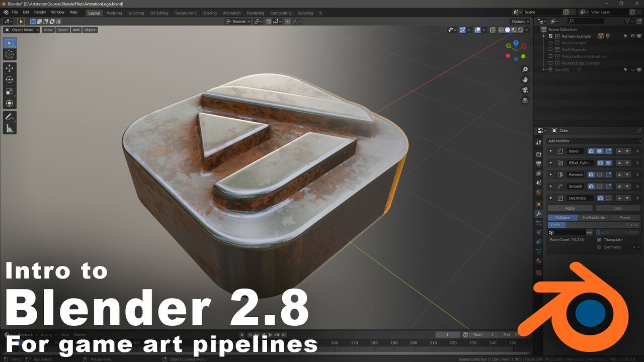644x362 pixels.
Task: Open the World properties tab
Action: pos(539,192)
